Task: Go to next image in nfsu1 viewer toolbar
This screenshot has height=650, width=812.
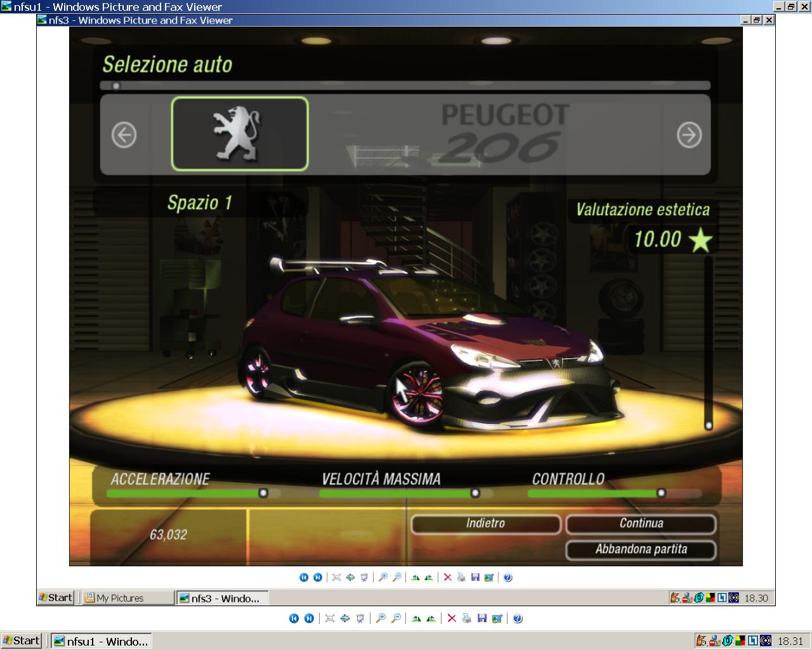Action: [309, 618]
